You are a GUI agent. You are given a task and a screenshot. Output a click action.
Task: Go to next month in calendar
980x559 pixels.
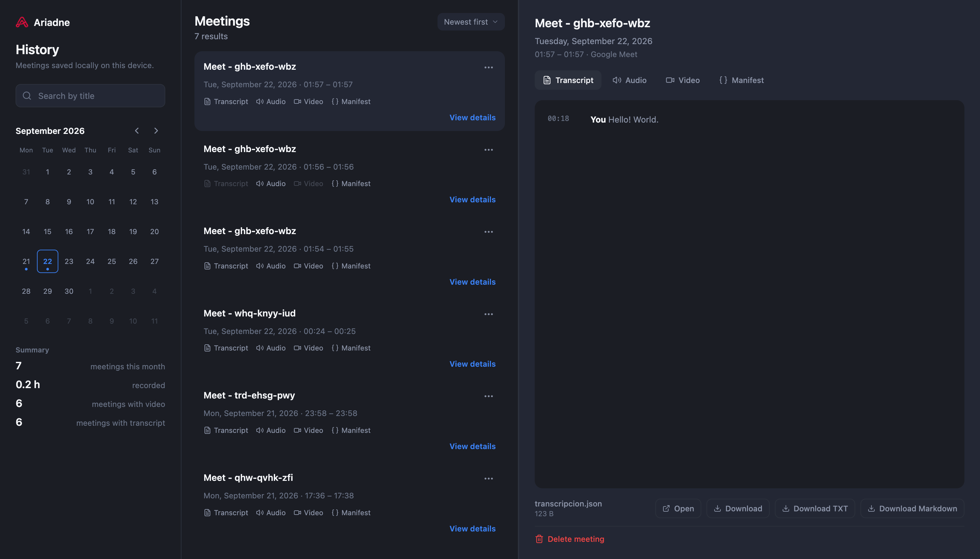[156, 131]
